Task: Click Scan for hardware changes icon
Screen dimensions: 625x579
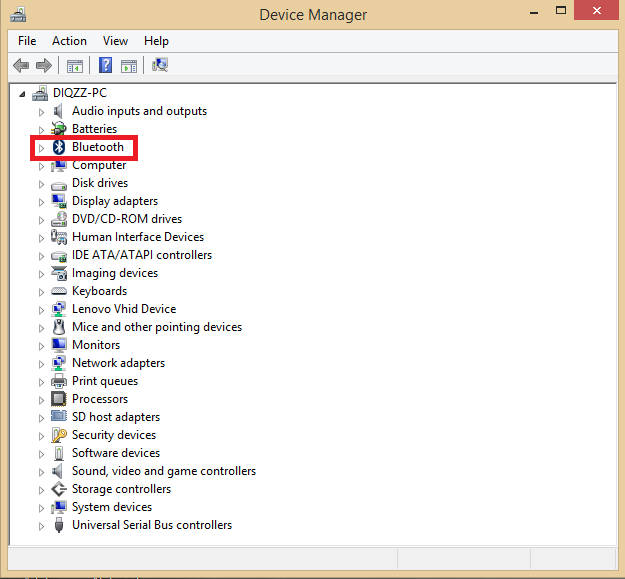Action: [x=160, y=65]
